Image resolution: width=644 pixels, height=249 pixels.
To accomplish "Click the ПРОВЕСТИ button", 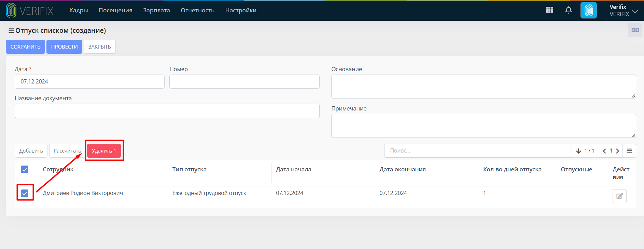I will click(64, 47).
